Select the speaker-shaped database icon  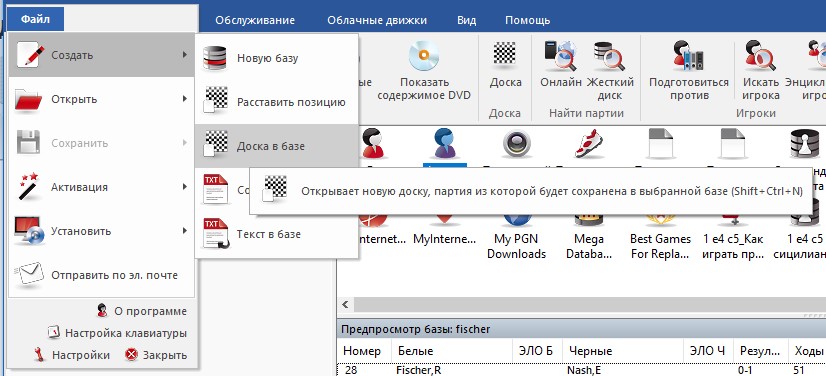(x=516, y=143)
